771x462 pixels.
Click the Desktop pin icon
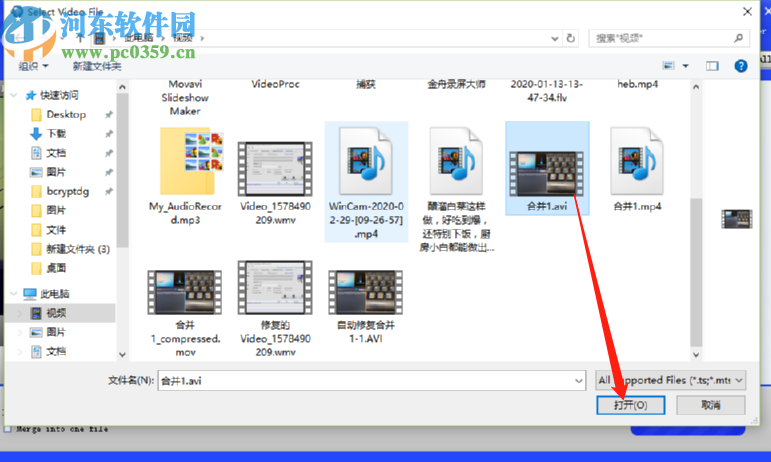109,115
